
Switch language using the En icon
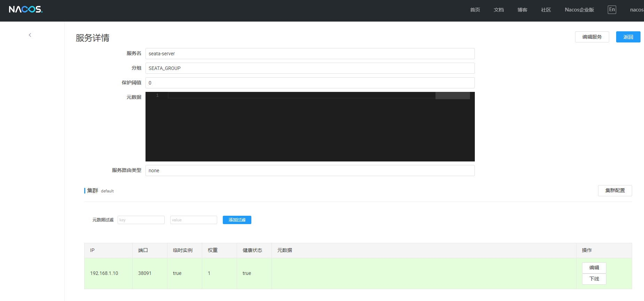(x=612, y=10)
